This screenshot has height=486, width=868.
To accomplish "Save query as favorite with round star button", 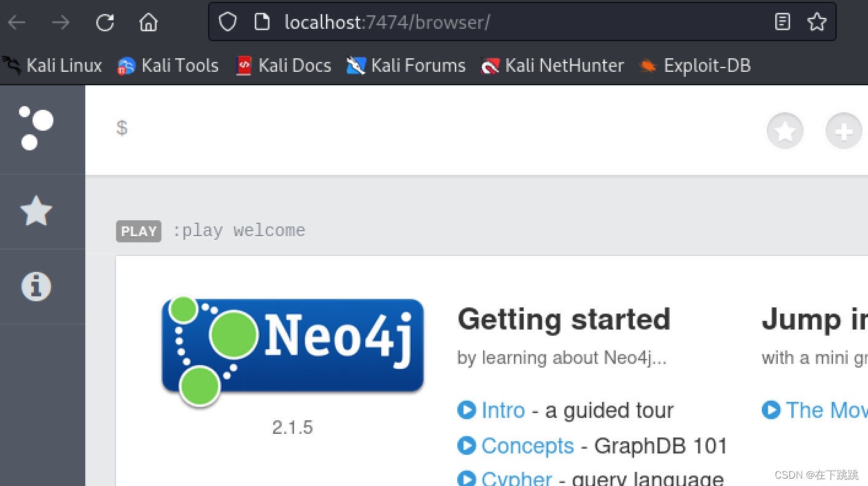I will click(785, 131).
